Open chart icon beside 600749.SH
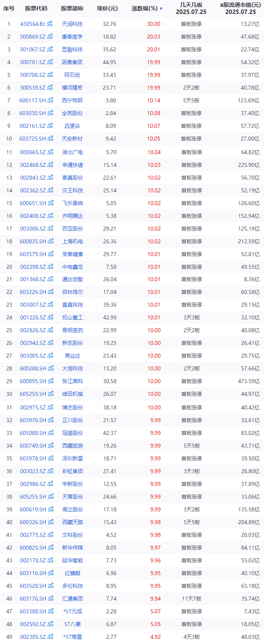This screenshot has height=644, width=264. pos(50,446)
